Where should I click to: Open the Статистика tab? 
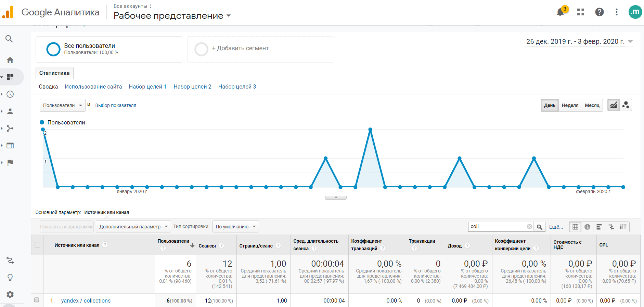(x=54, y=73)
